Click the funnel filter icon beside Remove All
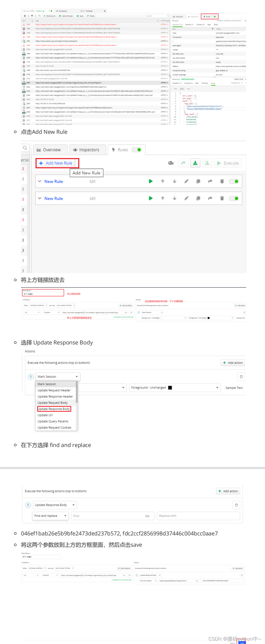This screenshot has width=265, height=644. 32,16
